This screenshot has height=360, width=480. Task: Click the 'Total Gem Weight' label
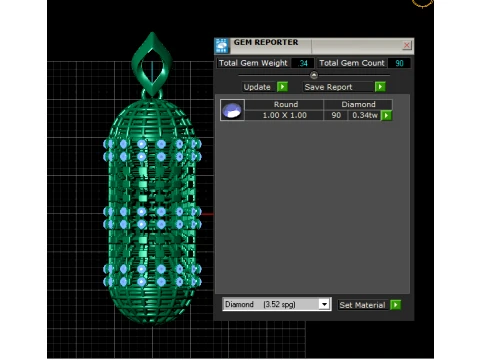[x=253, y=63]
